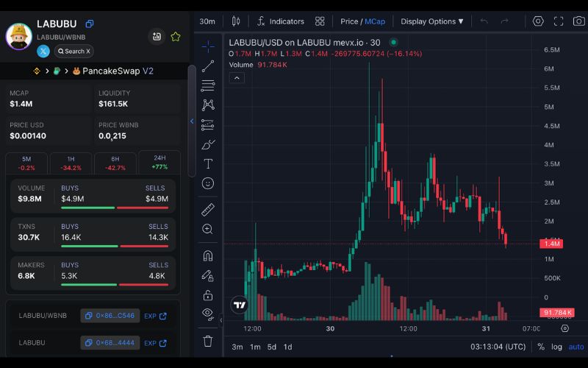This screenshot has height=368, width=588.
Task: Select the 3m date range
Action: click(237, 347)
